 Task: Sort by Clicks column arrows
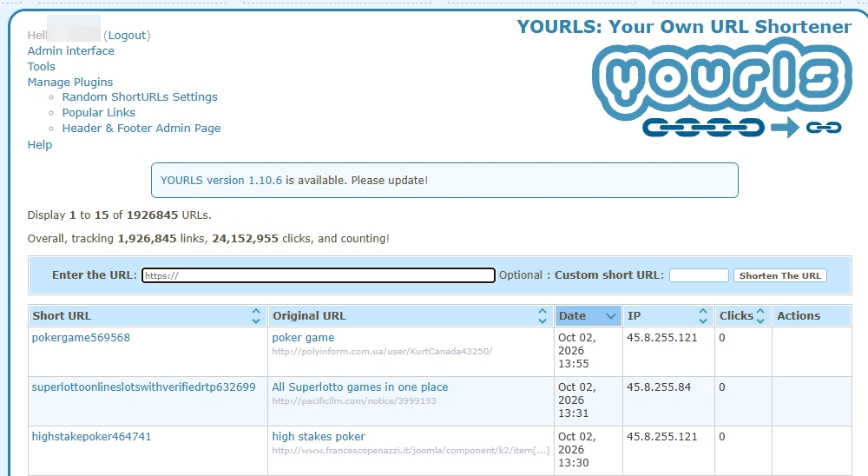pos(760,316)
